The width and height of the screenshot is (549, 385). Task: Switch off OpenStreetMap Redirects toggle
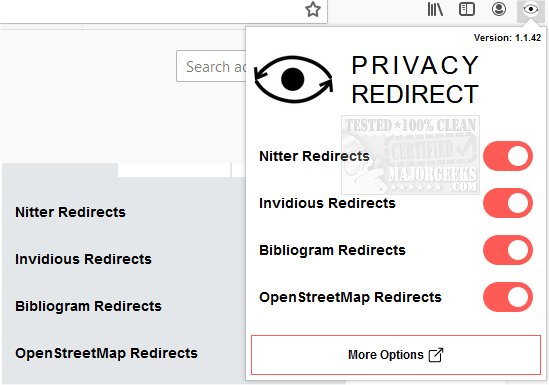pos(508,297)
